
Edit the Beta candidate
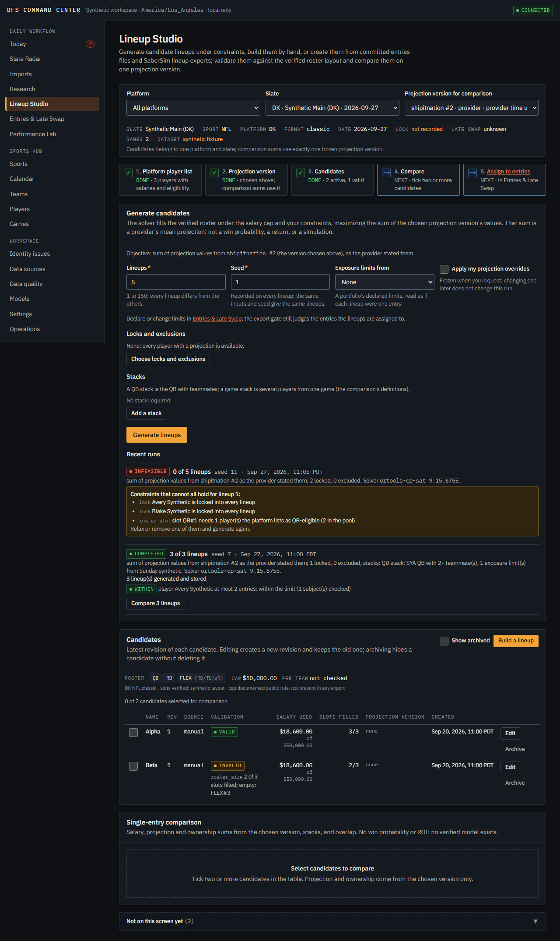(x=510, y=767)
